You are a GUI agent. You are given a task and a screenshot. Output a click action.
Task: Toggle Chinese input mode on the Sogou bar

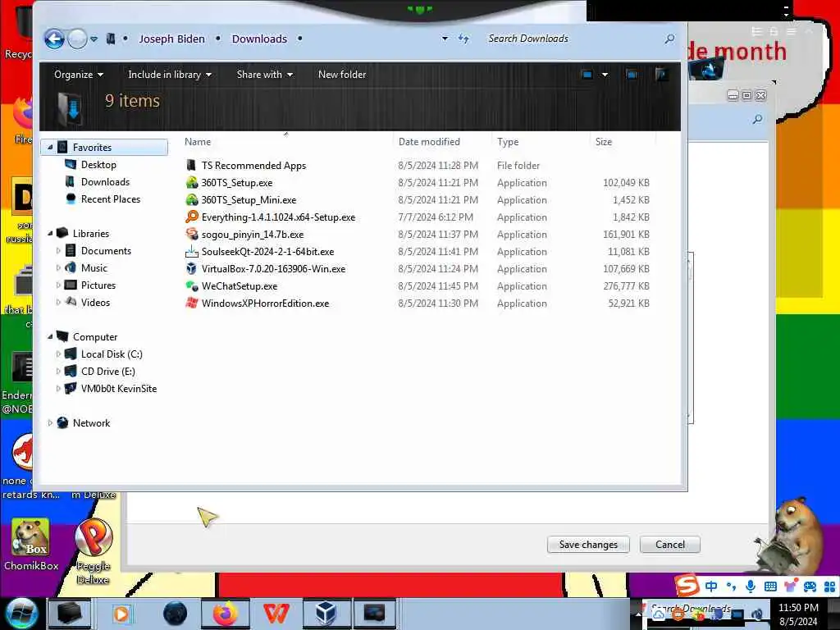(711, 586)
